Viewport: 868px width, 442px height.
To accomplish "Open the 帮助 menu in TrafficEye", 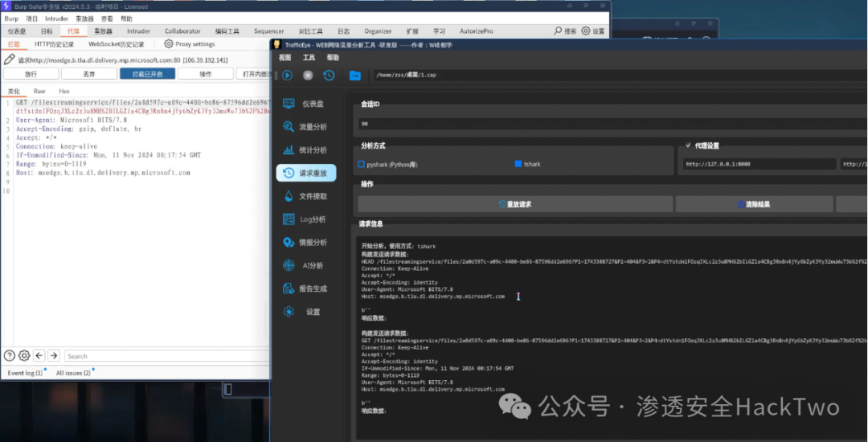I will [333, 58].
